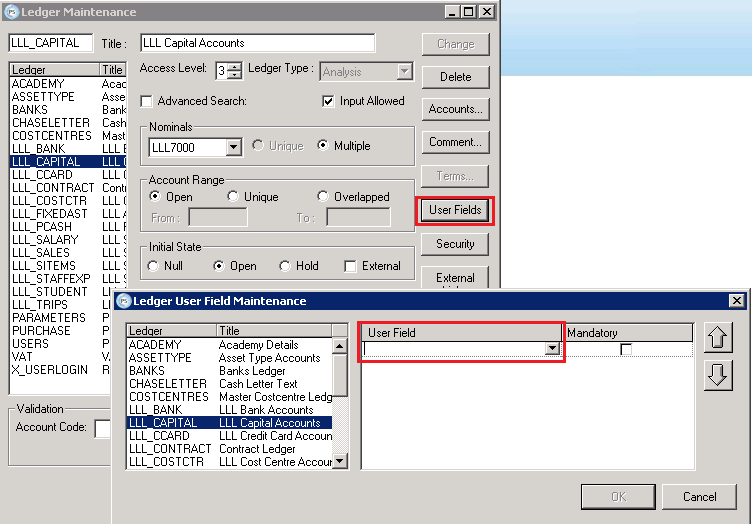Enable the Advanced Search checkbox
The width and height of the screenshot is (752, 524).
point(147,102)
